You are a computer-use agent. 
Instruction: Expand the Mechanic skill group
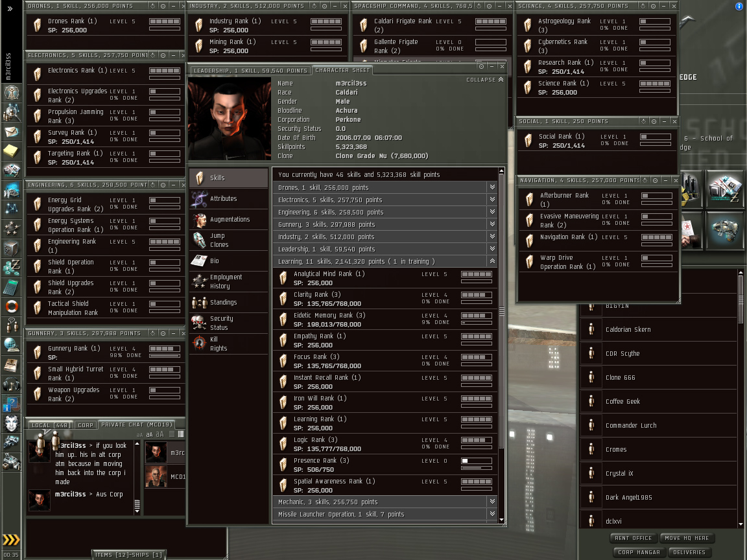point(492,502)
